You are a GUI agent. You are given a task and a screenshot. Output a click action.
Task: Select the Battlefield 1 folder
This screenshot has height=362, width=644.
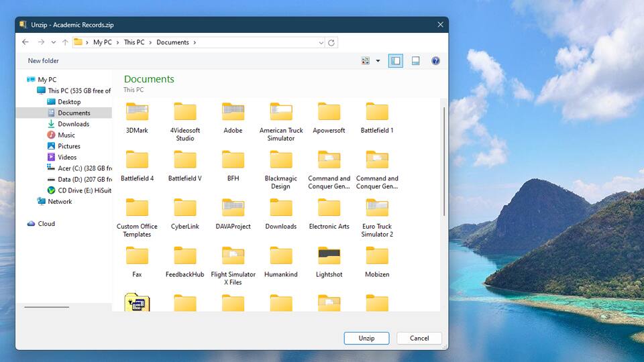[x=377, y=118]
